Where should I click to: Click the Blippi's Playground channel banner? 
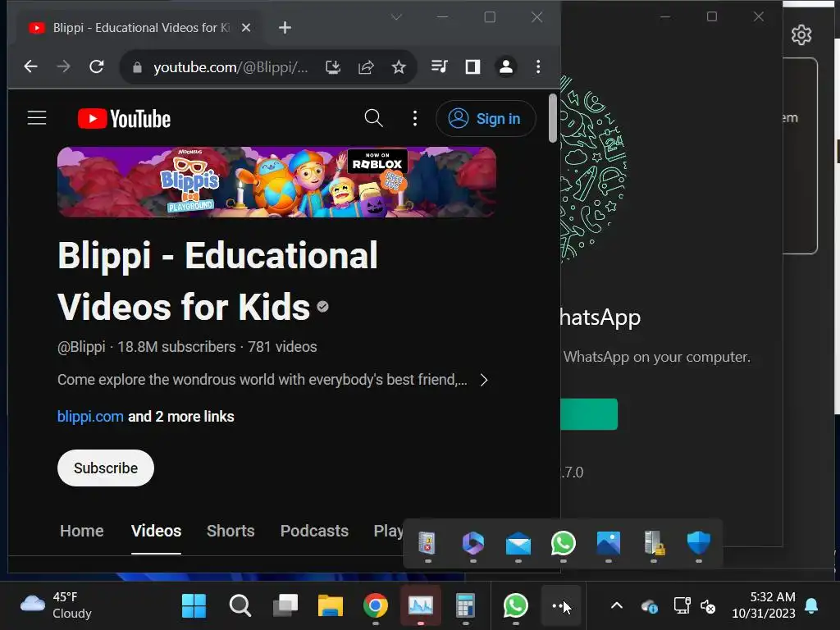coord(276,182)
